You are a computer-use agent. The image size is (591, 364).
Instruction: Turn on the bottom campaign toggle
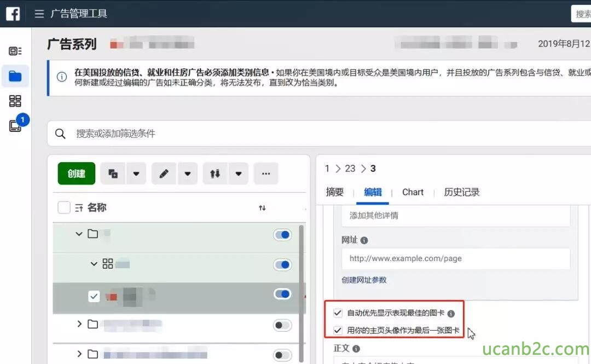click(x=282, y=355)
